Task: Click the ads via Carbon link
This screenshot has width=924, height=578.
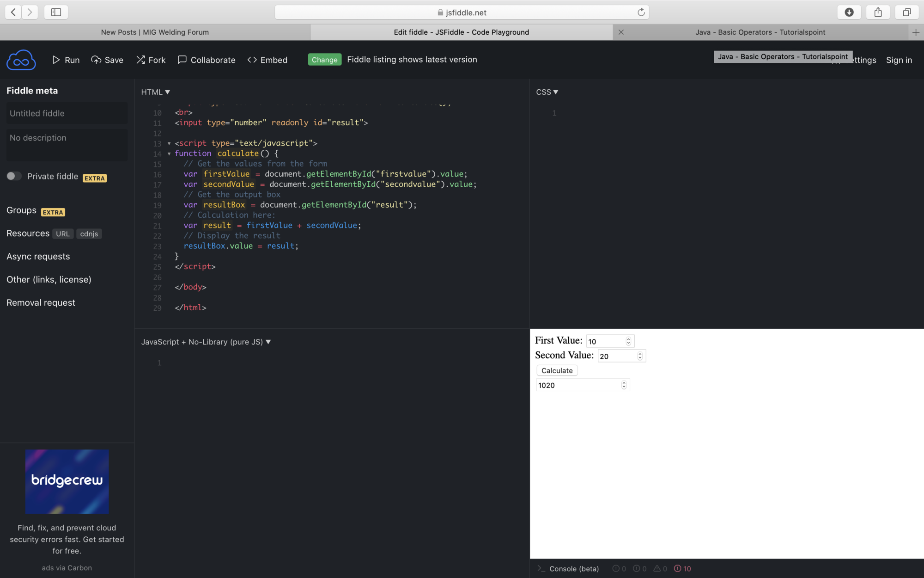Action: click(x=67, y=568)
